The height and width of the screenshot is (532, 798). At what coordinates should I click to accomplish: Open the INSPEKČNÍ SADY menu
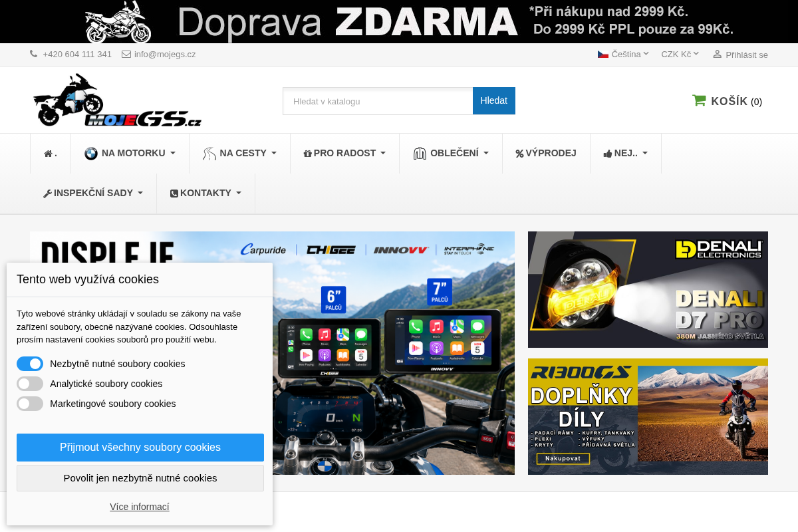tap(93, 194)
